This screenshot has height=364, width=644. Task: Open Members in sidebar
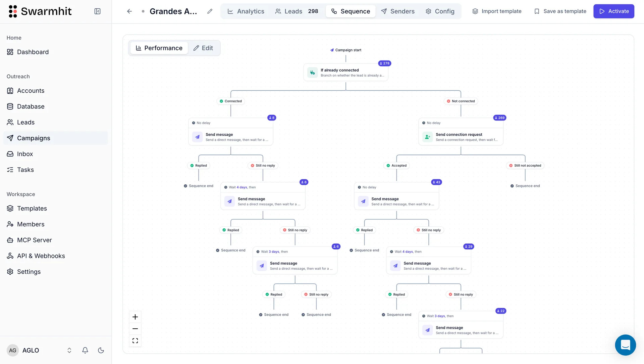pos(55,224)
